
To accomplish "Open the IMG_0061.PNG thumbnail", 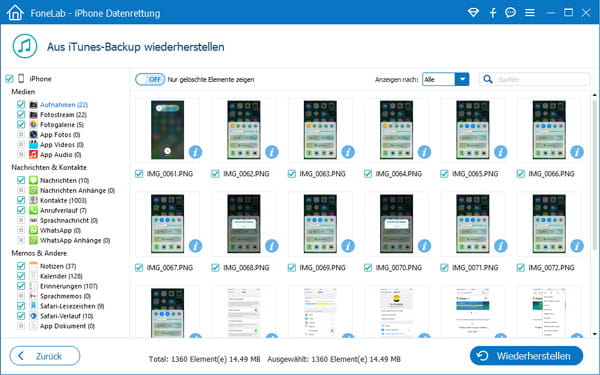I will (167, 130).
